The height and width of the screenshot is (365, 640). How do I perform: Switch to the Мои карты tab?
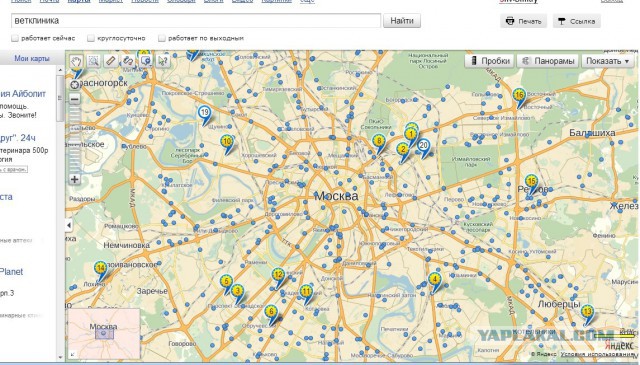point(32,58)
